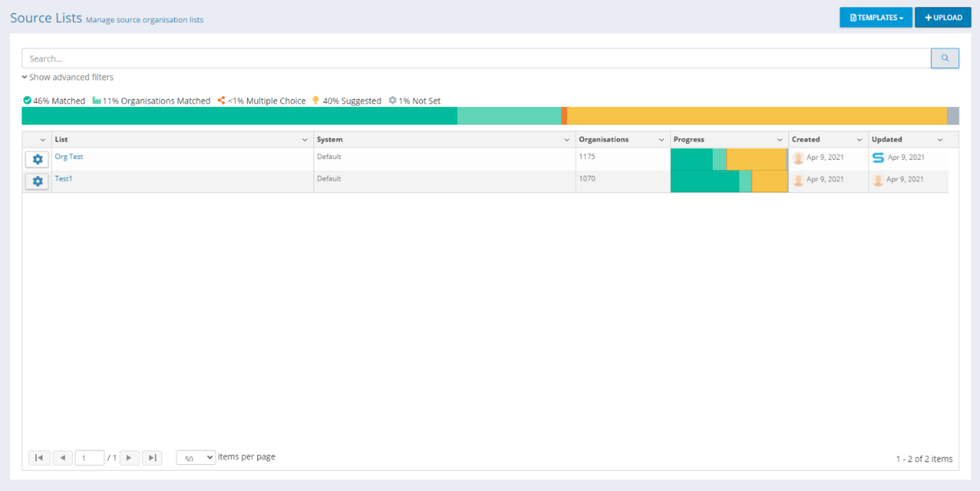980x491 pixels.
Task: Open the Templates dropdown button
Action: [x=875, y=18]
